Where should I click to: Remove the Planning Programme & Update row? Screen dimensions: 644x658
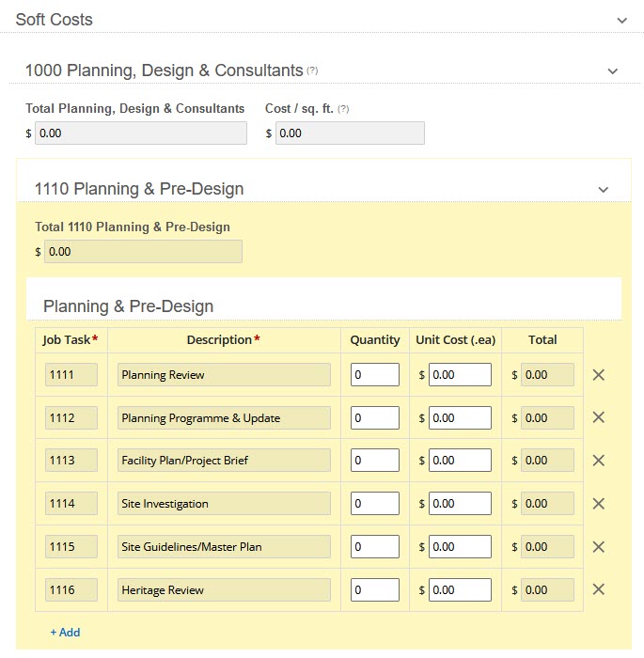click(x=598, y=417)
